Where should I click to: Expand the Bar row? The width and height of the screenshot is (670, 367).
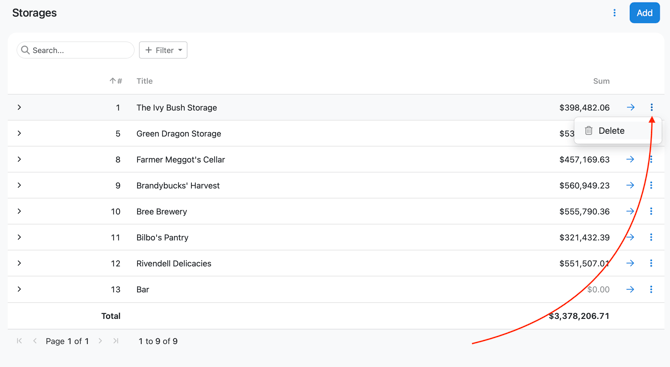tap(19, 289)
